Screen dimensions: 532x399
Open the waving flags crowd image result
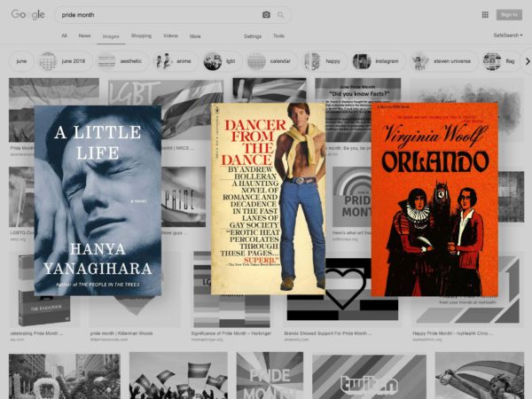tap(178, 376)
